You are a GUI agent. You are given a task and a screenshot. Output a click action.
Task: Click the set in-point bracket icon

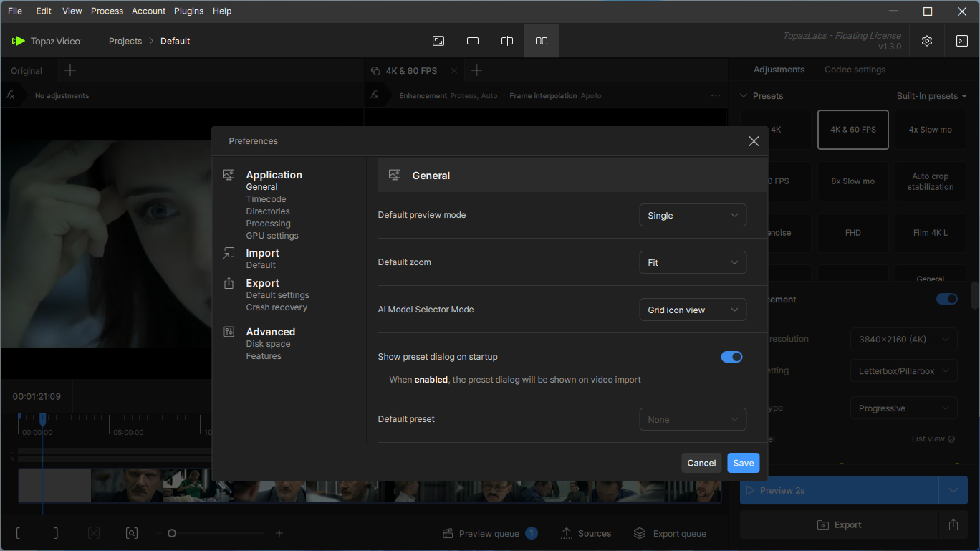coord(18,533)
